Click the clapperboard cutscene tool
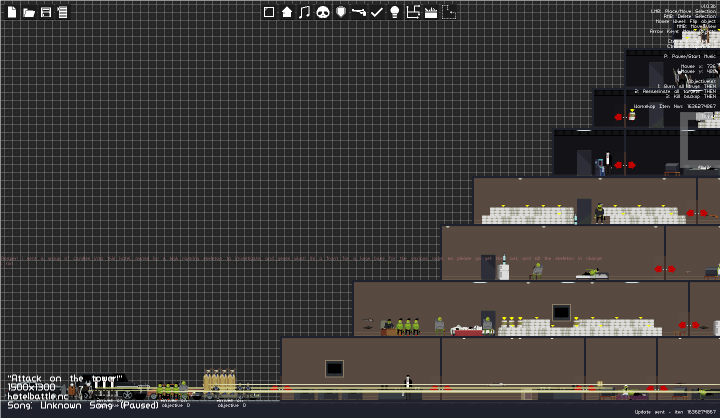Viewport: 720px width, 418px height. point(431,12)
